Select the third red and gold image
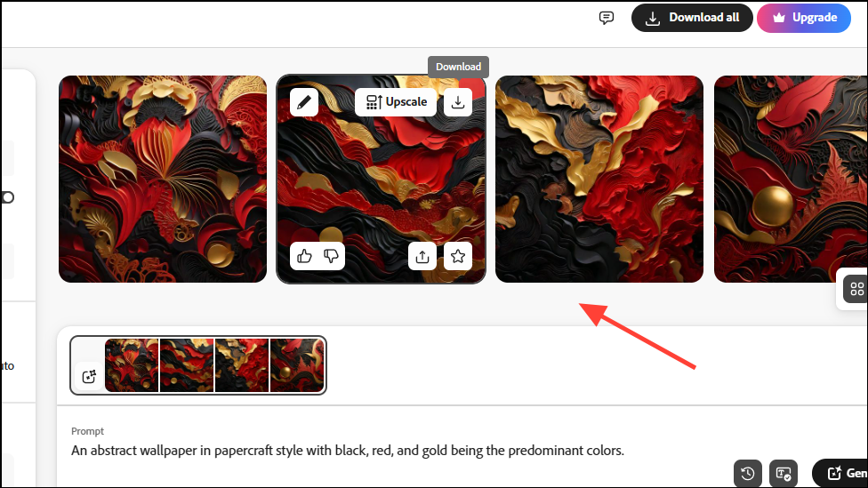Viewport: 868px width, 488px height. 599,180
